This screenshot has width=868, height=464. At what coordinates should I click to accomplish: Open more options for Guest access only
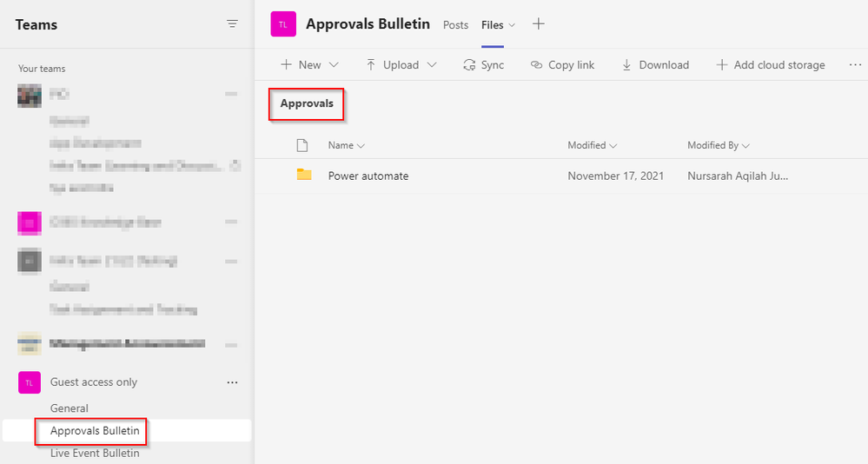click(233, 382)
